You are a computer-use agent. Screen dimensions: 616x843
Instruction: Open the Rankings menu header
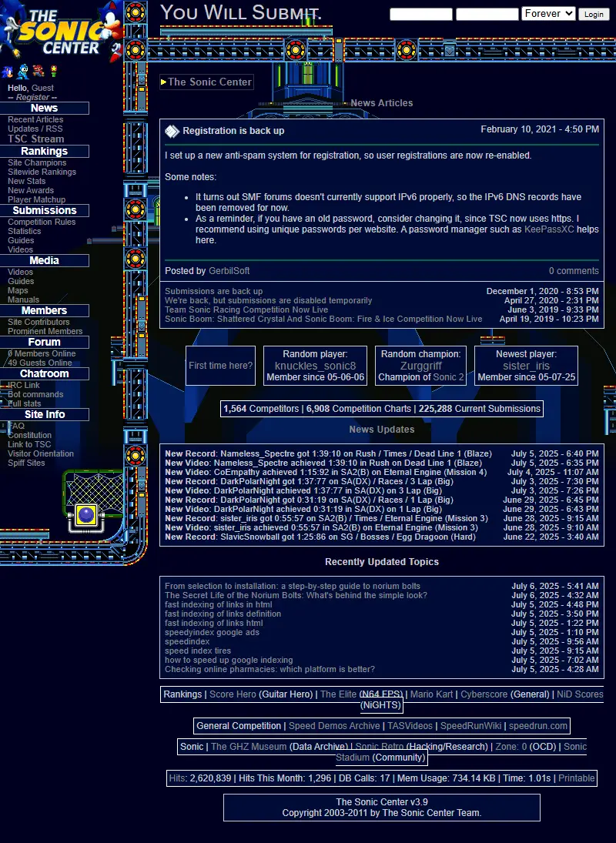44,151
